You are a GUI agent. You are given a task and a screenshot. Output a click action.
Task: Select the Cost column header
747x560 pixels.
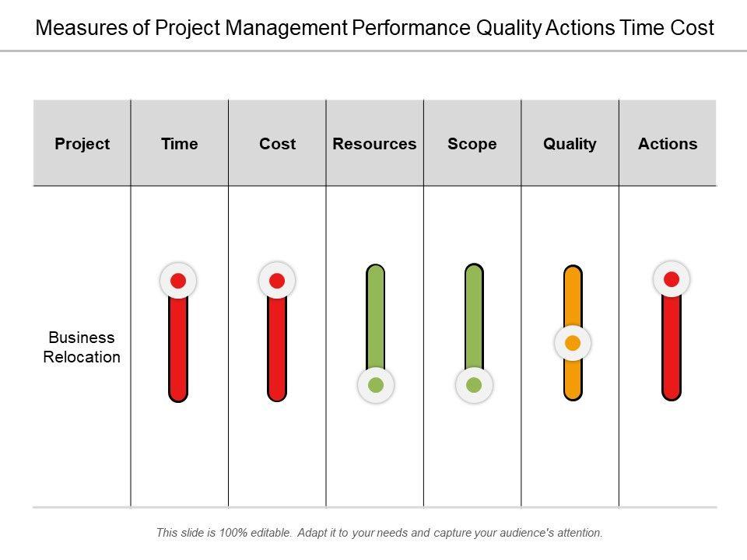[278, 144]
